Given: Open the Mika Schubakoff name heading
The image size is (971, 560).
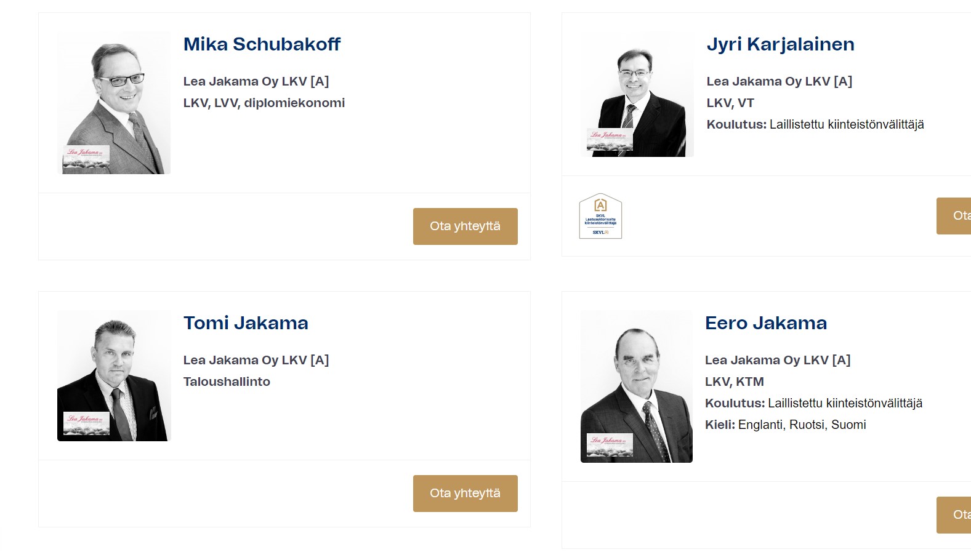Looking at the screenshot, I should [x=262, y=44].
